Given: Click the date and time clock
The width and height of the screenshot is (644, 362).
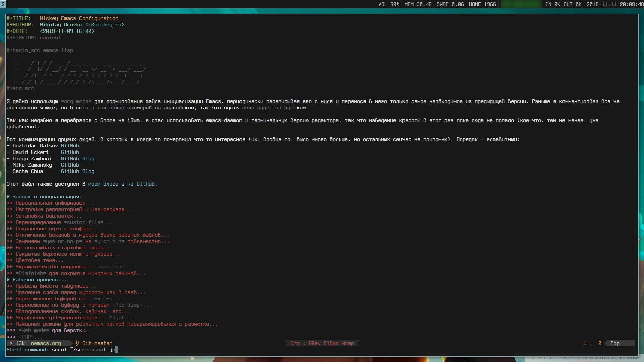Looking at the screenshot, I should [614, 4].
